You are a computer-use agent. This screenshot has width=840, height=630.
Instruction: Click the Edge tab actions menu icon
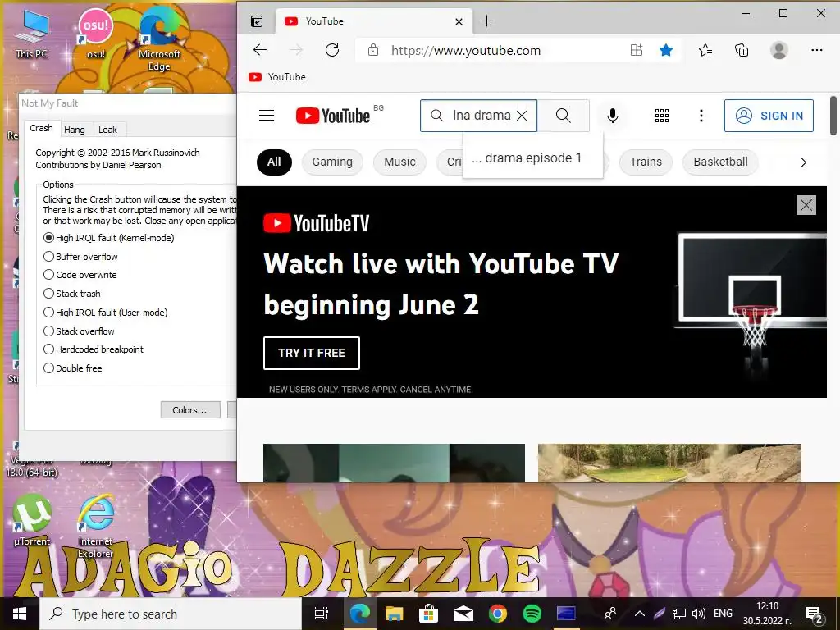(x=257, y=21)
